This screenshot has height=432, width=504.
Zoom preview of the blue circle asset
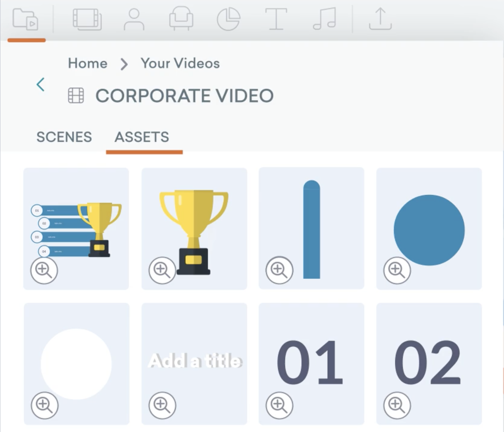(x=397, y=270)
